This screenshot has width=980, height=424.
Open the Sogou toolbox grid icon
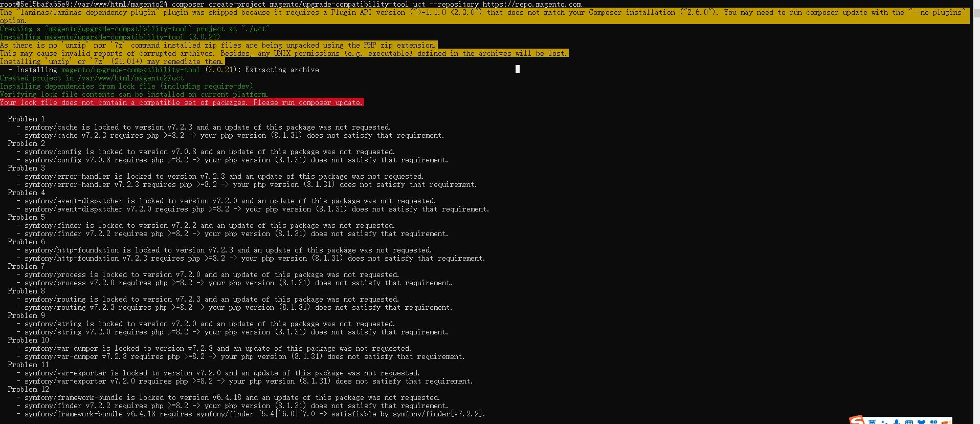(x=933, y=422)
